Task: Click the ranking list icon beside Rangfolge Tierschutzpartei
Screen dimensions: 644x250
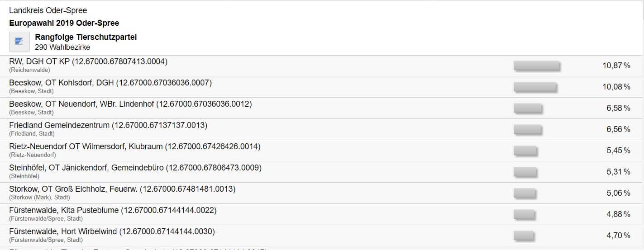Action: [x=19, y=42]
